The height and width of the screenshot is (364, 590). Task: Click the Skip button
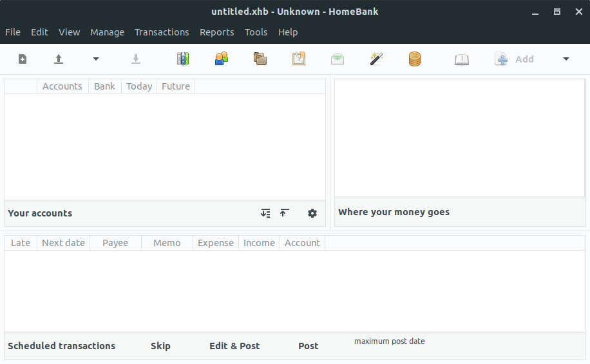click(x=160, y=346)
